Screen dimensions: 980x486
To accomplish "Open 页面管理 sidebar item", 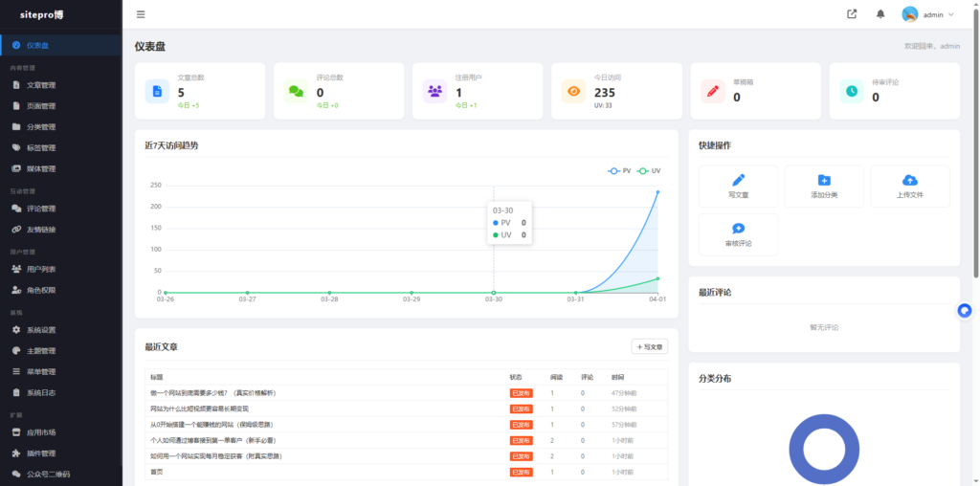I will click(60, 106).
